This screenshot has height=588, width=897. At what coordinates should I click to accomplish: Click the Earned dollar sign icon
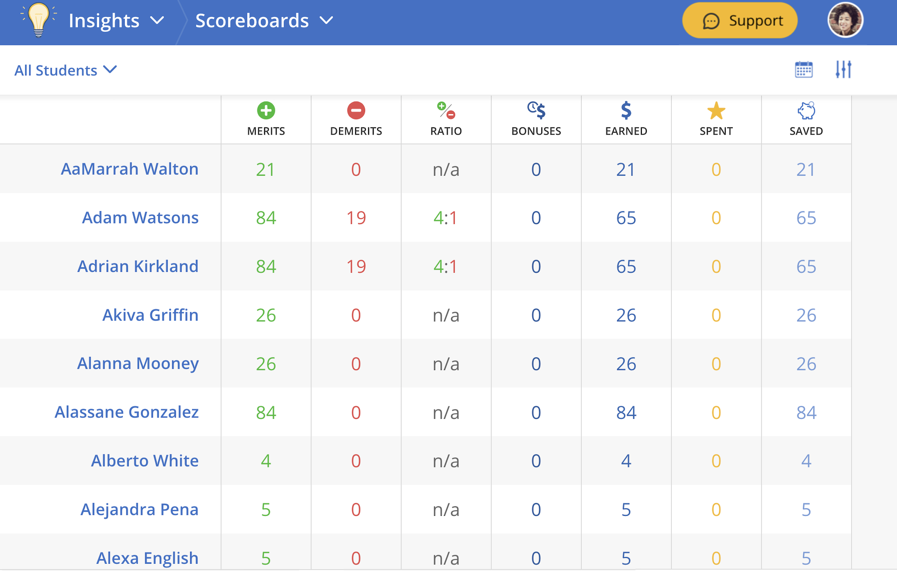click(626, 110)
